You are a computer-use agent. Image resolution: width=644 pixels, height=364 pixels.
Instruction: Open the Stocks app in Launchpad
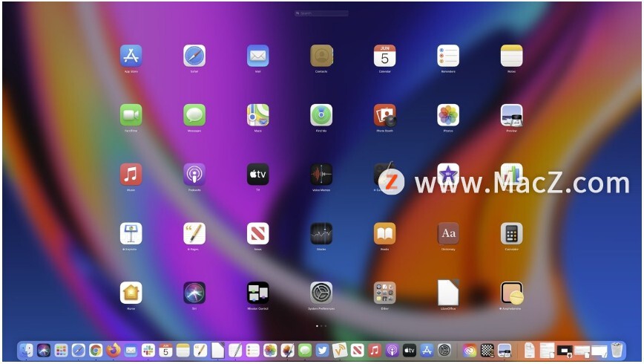click(321, 233)
